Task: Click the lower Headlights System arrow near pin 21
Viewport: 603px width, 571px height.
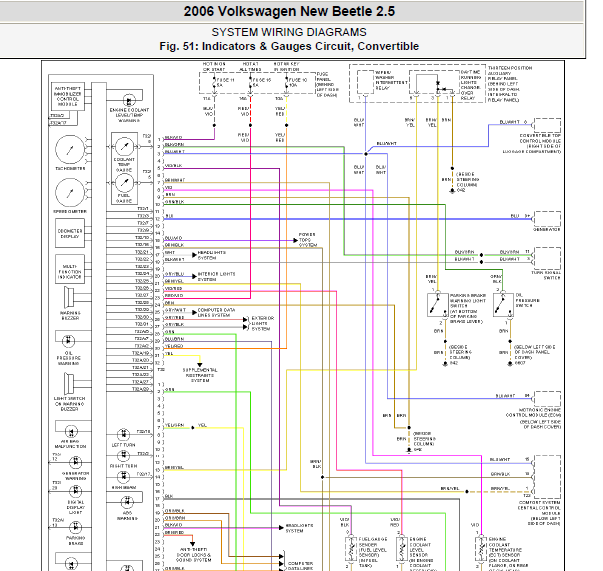Action: [x=282, y=528]
